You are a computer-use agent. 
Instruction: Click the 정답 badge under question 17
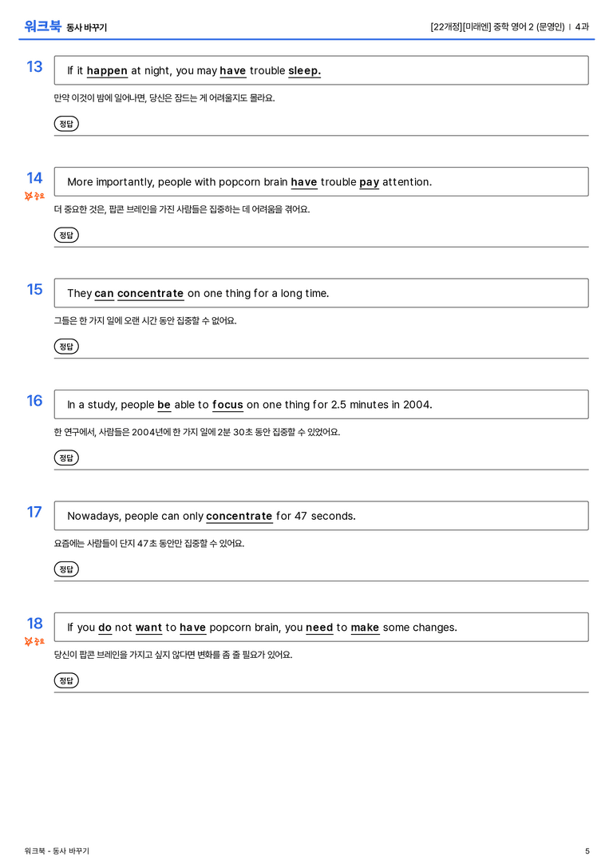pyautogui.click(x=66, y=569)
